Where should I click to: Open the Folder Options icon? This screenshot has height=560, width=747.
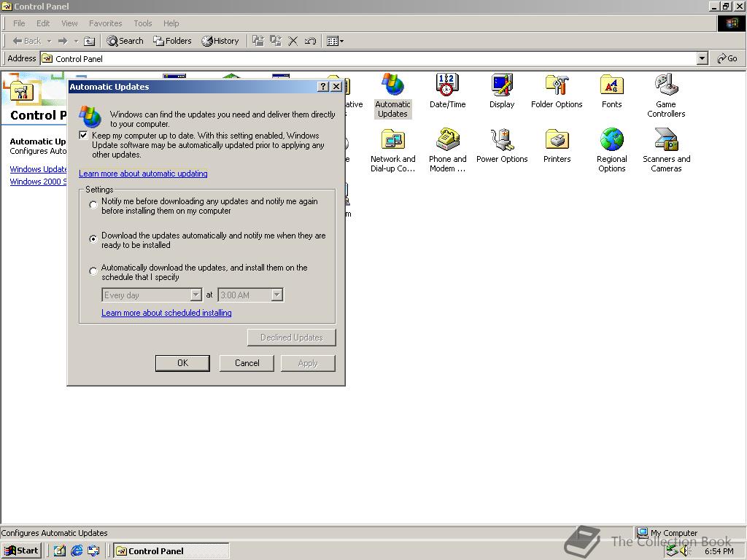[x=557, y=91]
